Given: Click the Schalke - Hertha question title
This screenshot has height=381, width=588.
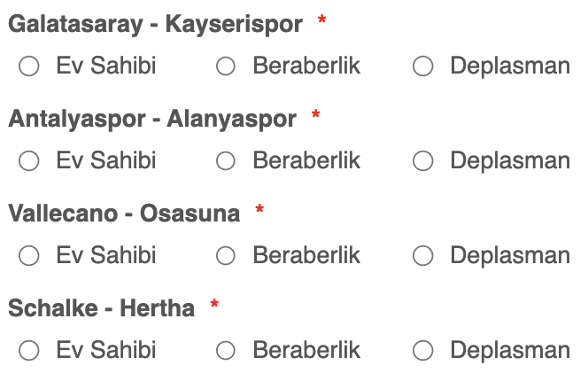Looking at the screenshot, I should point(101,308).
